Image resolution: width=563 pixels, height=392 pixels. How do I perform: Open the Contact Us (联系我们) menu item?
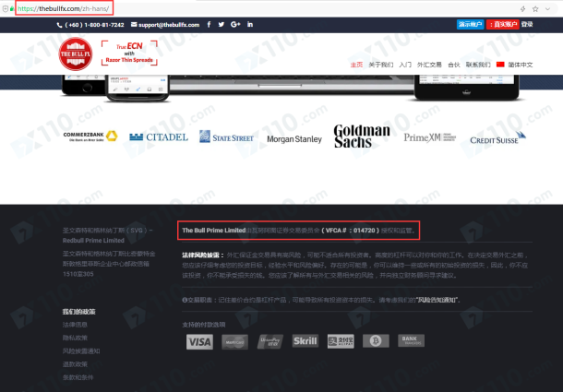pyautogui.click(x=478, y=65)
